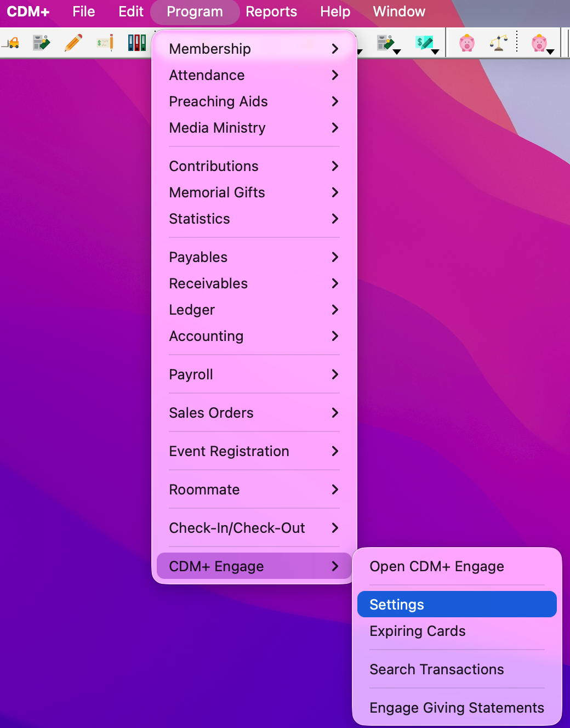Open the Edit menu
Viewport: 570px width, 728px height.
tap(131, 12)
